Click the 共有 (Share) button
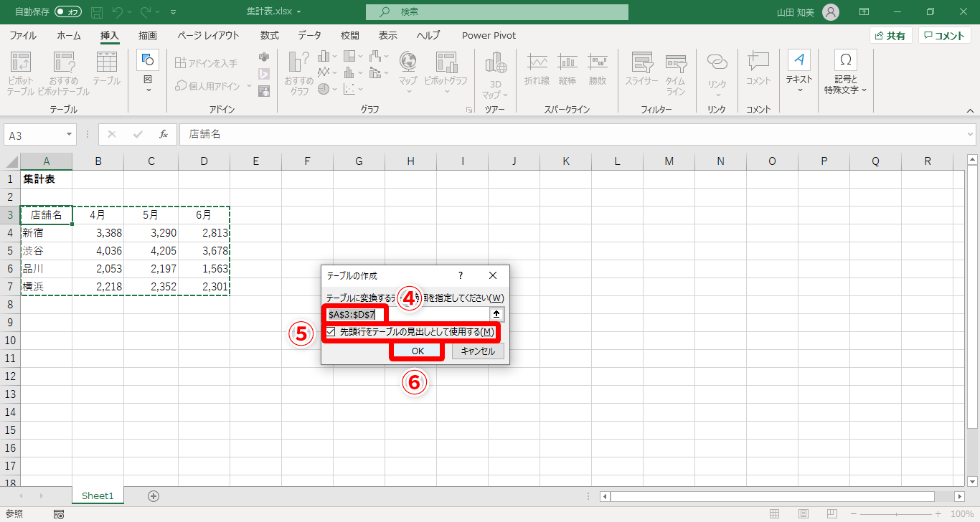980x522 pixels. [x=890, y=35]
